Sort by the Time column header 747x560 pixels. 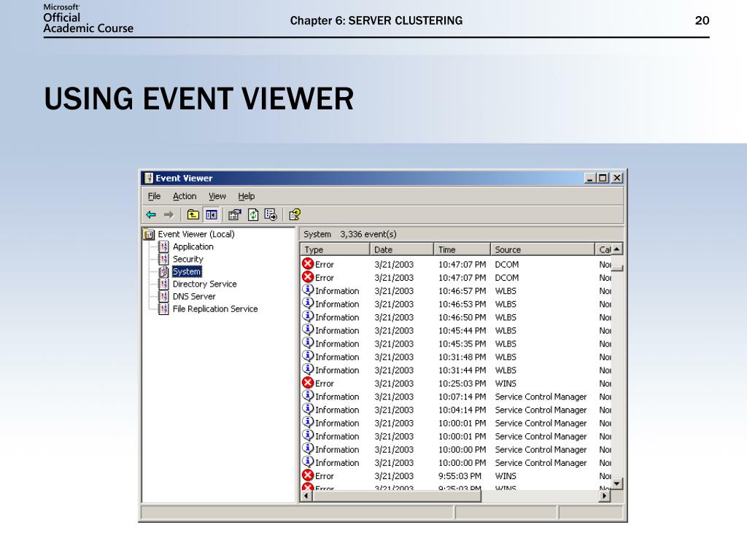coord(462,249)
